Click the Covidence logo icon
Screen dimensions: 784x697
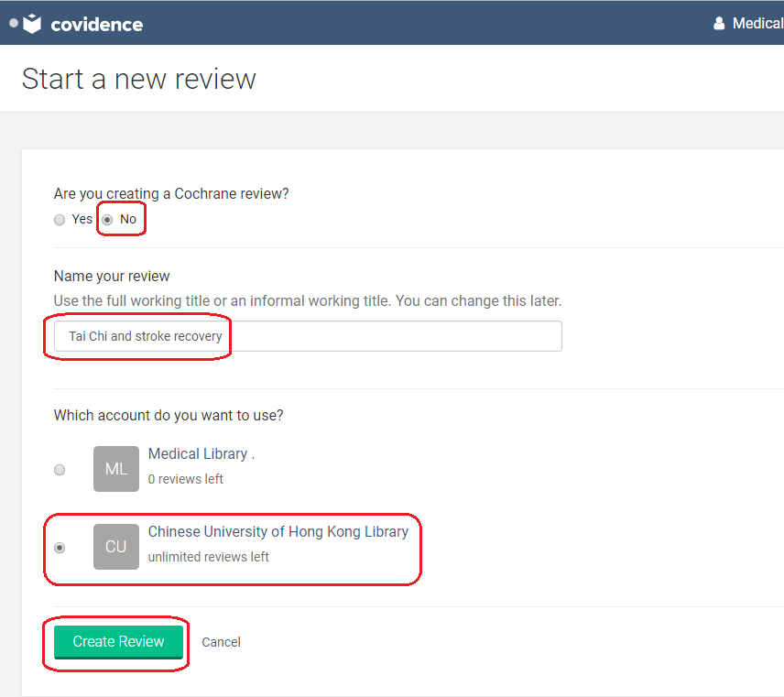click(32, 24)
